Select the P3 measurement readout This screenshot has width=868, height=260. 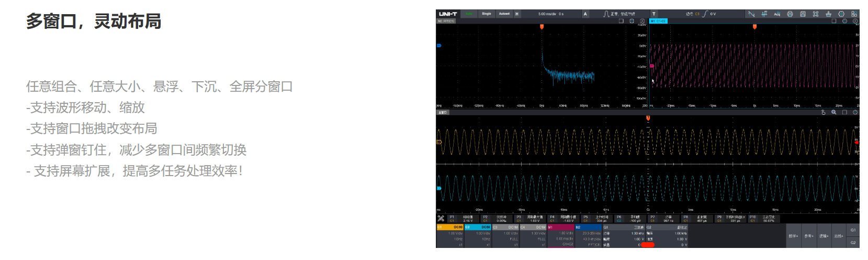point(529,219)
